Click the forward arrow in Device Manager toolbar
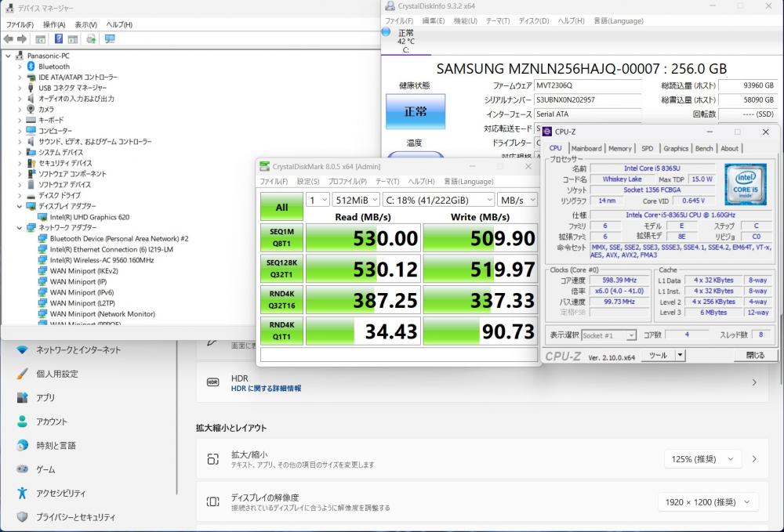 coord(21,39)
